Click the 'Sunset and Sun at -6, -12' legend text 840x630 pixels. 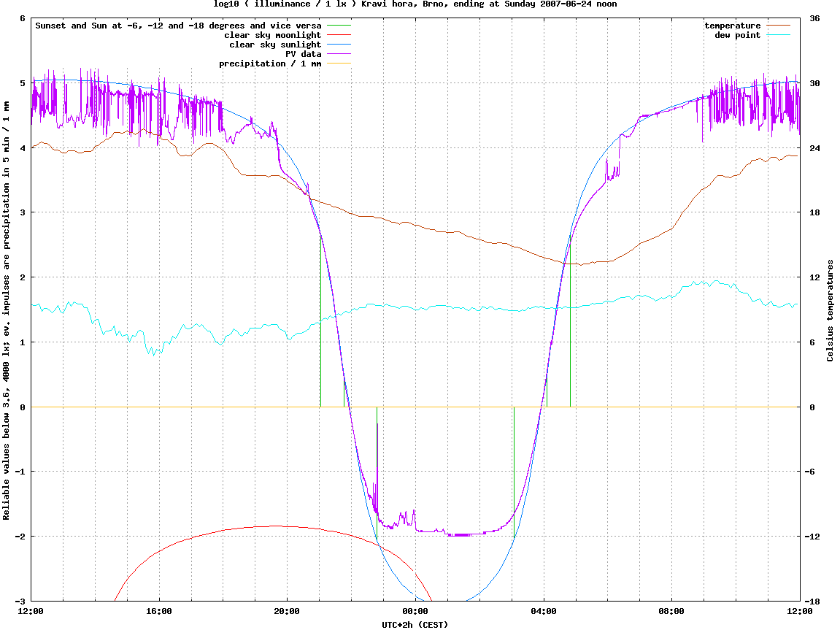(x=178, y=26)
